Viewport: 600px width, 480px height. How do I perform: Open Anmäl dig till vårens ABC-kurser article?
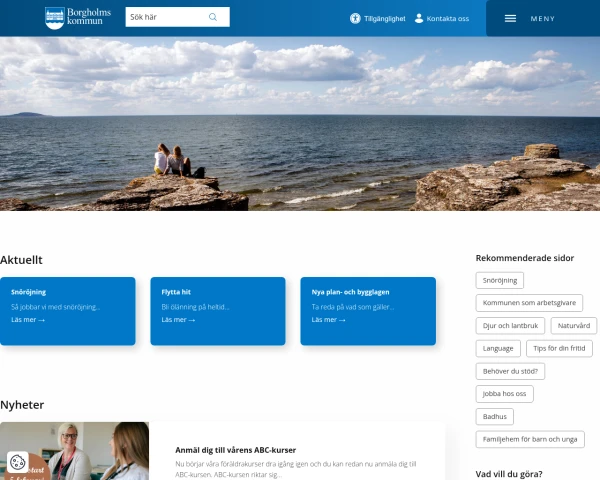[236, 450]
